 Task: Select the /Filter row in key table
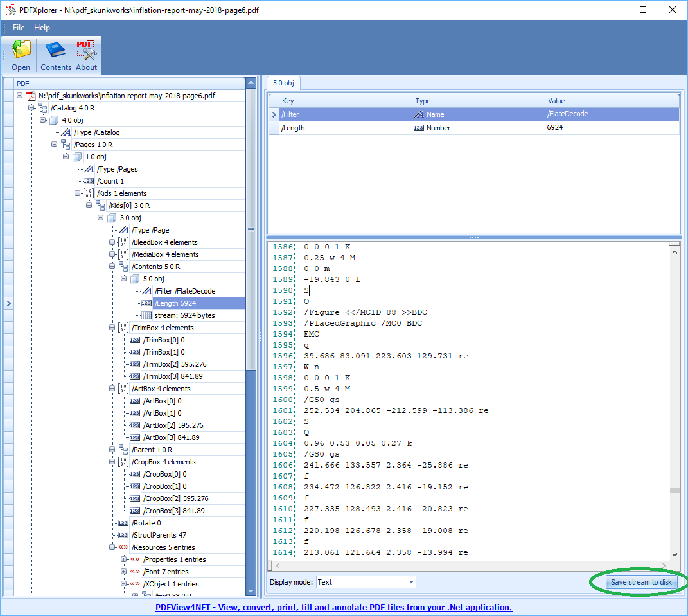[x=479, y=114]
